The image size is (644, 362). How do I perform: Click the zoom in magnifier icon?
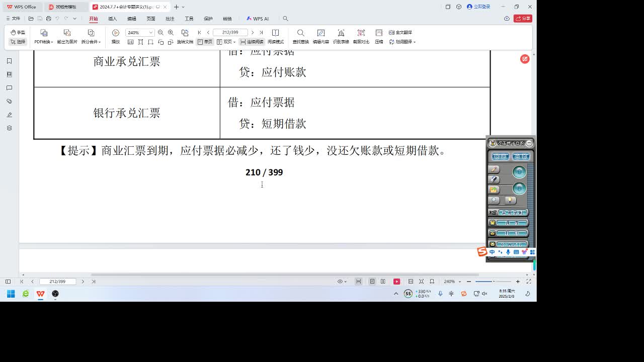[171, 33]
